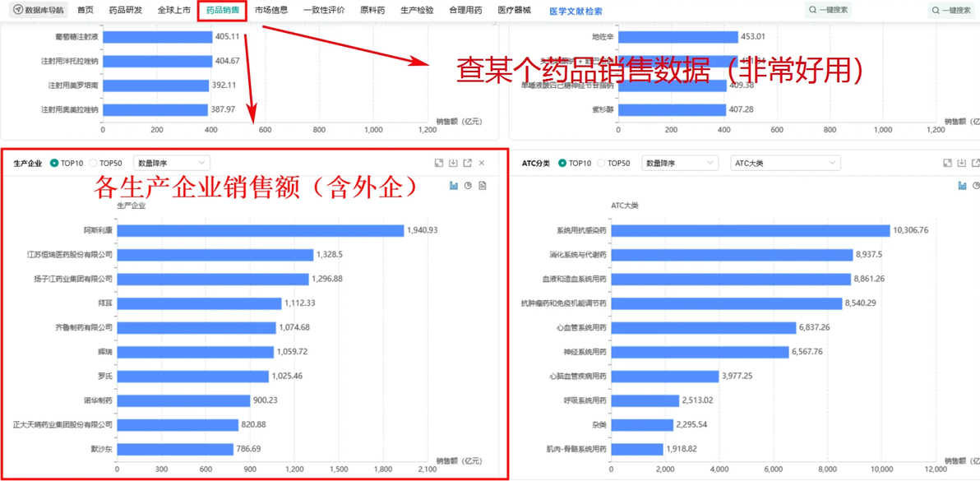Open 生产企业 chart in new window via external-link icon
The width and height of the screenshot is (980, 481).
click(x=468, y=163)
